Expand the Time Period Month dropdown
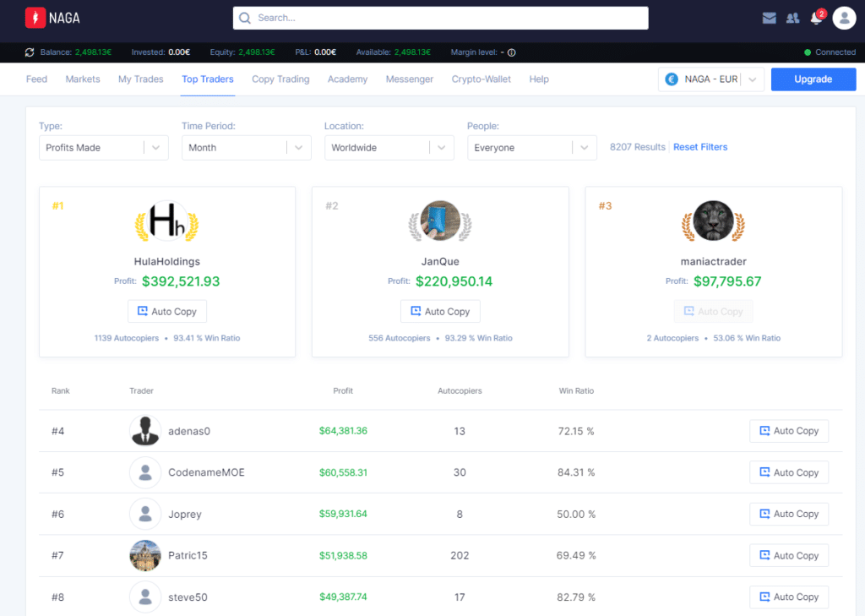 click(x=246, y=147)
